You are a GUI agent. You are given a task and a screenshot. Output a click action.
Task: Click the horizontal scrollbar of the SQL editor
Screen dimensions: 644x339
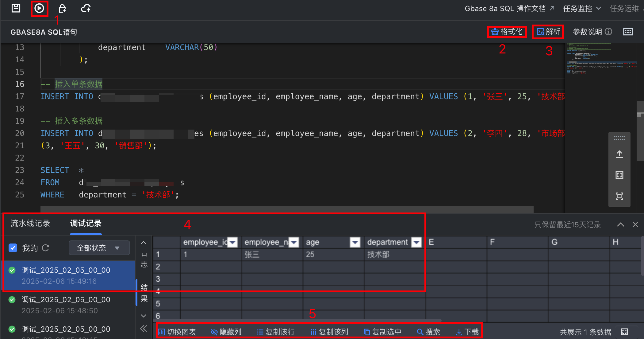tap(287, 209)
